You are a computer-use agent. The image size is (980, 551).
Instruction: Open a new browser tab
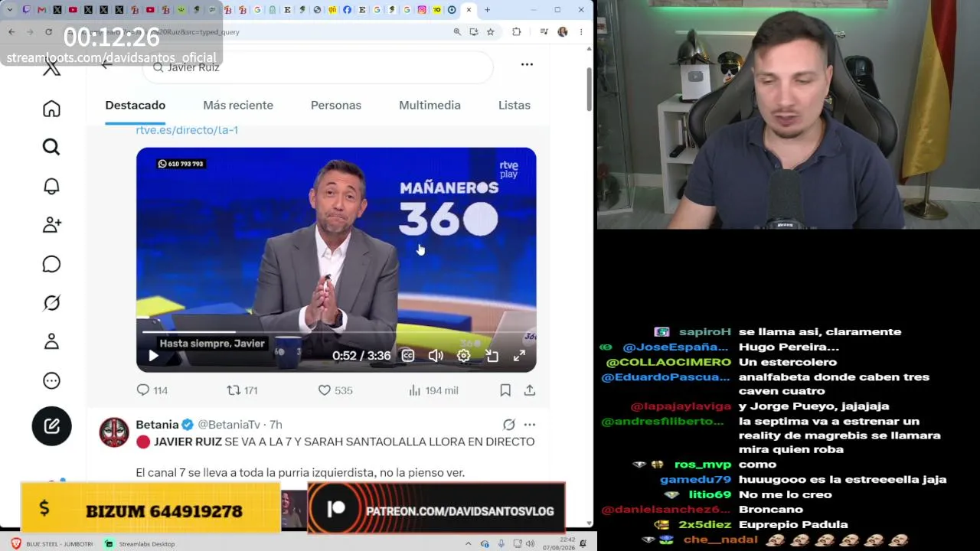coord(487,10)
